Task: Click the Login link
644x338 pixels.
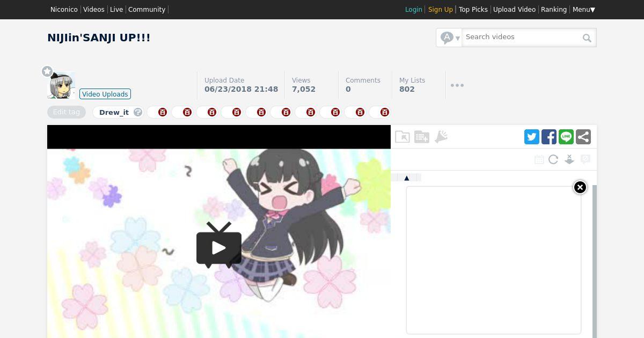Action: tap(414, 10)
